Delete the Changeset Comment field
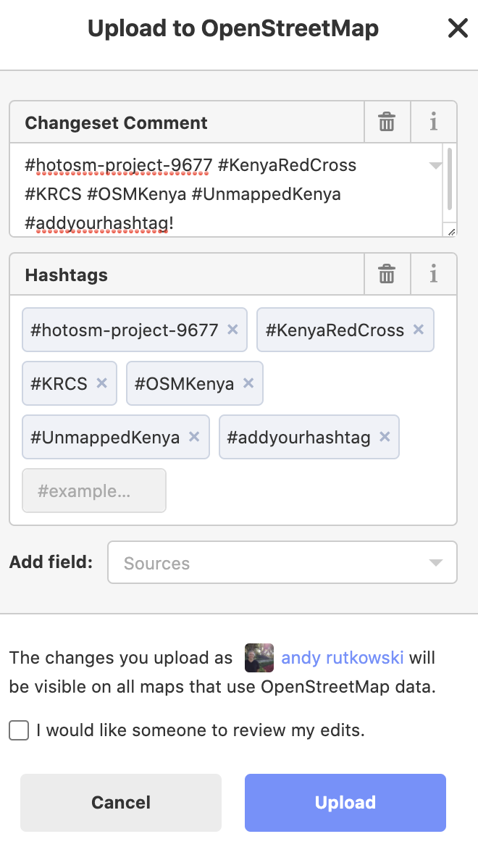 (387, 122)
